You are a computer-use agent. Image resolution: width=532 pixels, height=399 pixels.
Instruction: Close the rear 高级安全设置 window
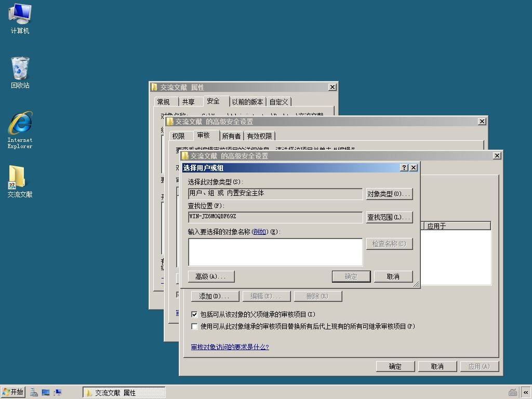pyautogui.click(x=482, y=122)
